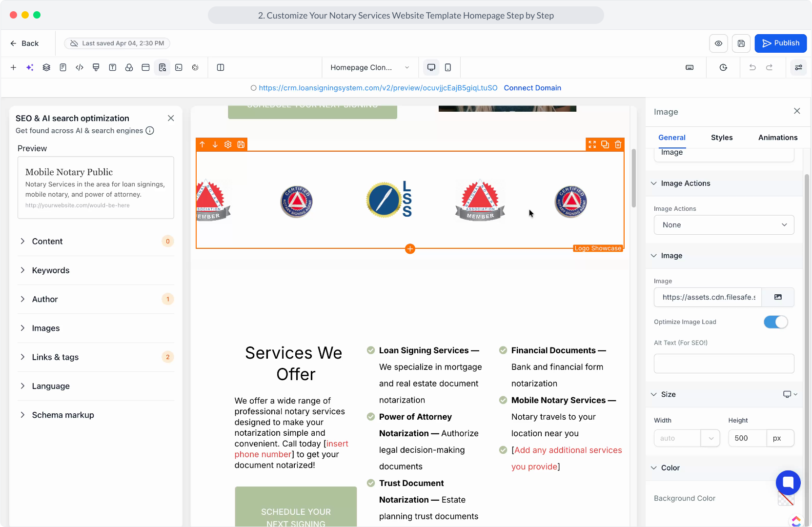Open the Homepage Clon... page dropdown
The width and height of the screenshot is (812, 527).
[370, 67]
